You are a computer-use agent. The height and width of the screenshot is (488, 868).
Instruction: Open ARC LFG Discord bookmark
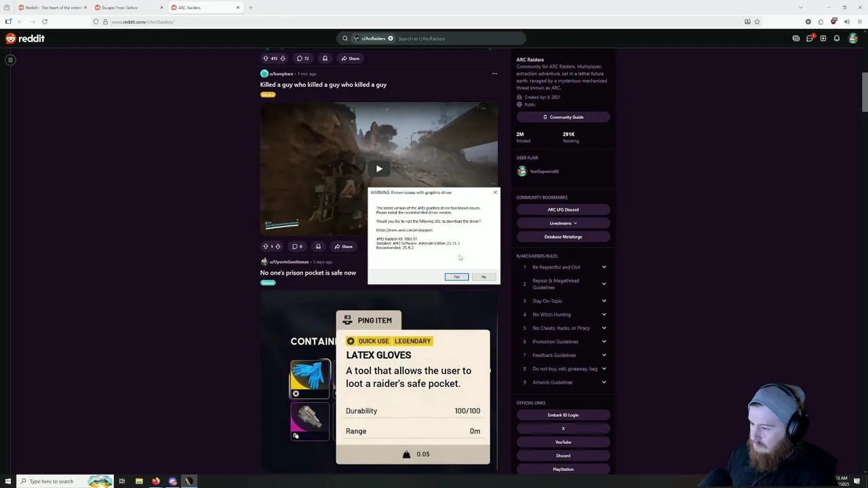pyautogui.click(x=563, y=209)
